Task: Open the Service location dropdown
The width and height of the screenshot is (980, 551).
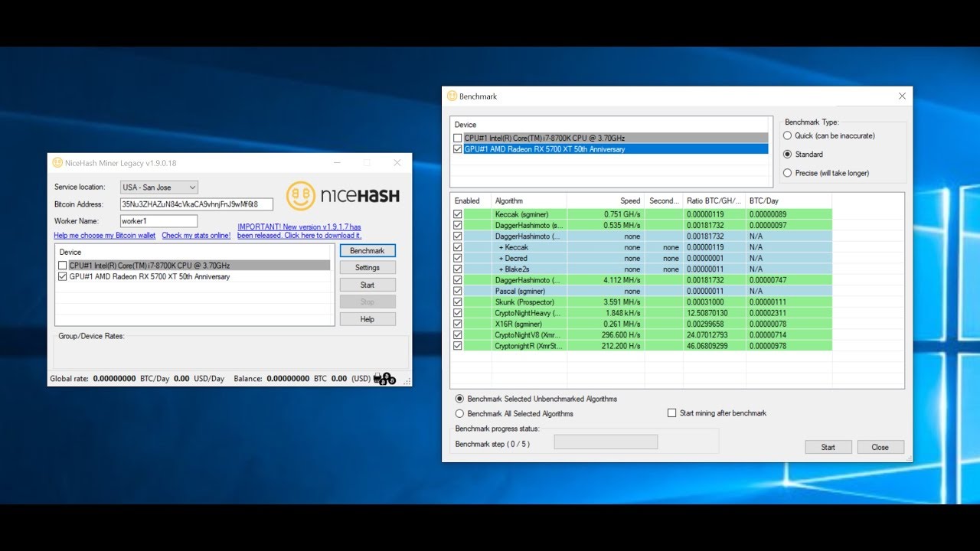Action: tap(159, 187)
